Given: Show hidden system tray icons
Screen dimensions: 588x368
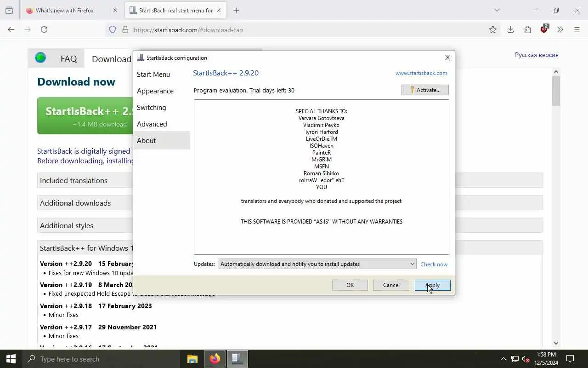Looking at the screenshot, I should click(x=503, y=359).
